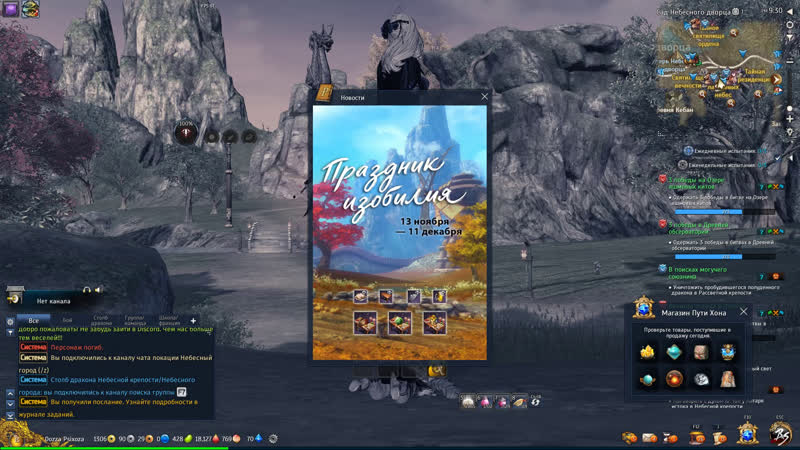The image size is (800, 450).
Task: Click the dragon buff icon top-left
Action: point(30,9)
